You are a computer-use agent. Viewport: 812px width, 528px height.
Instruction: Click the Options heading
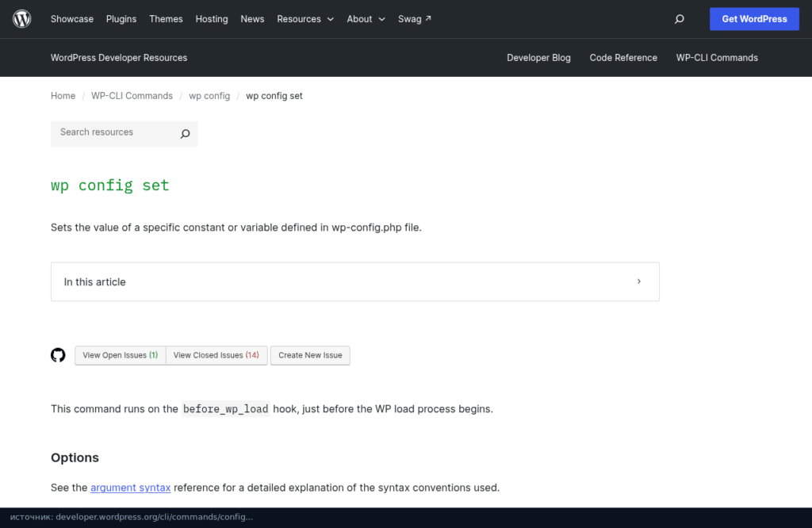pos(75,457)
